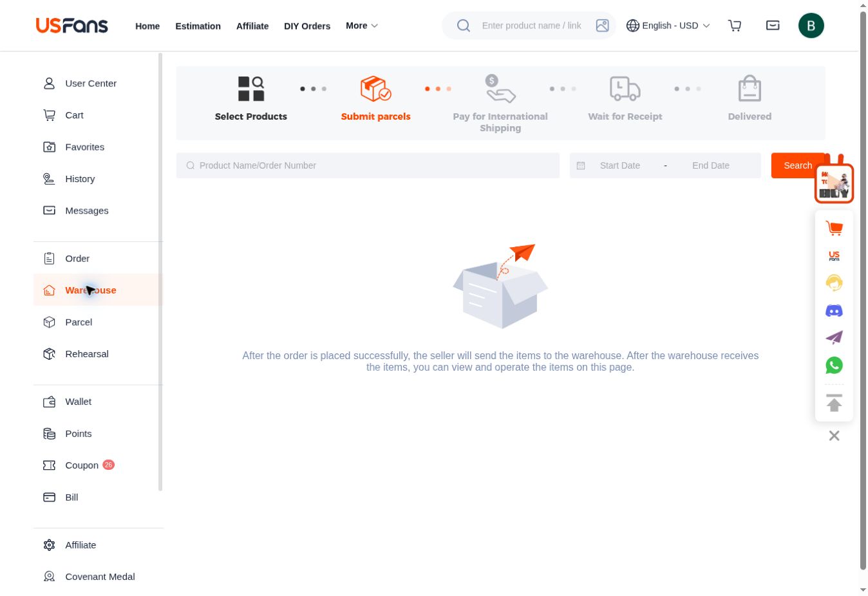Click the back-to-top arrow icon

(x=834, y=403)
